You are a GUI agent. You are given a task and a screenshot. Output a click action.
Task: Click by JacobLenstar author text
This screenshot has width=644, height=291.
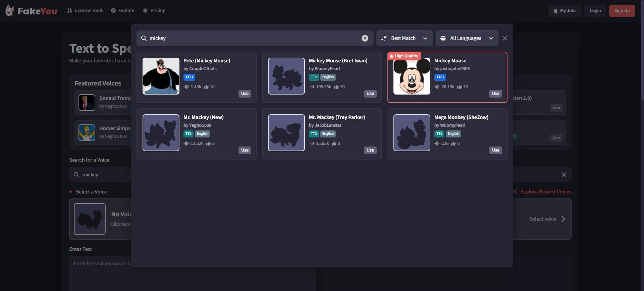(325, 125)
